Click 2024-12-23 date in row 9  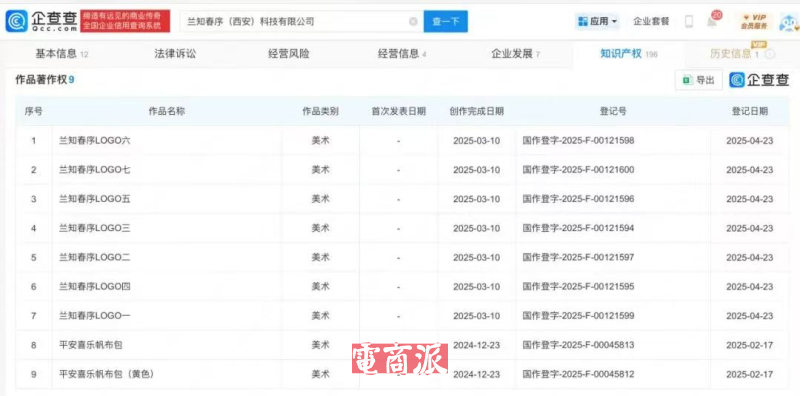coord(477,375)
